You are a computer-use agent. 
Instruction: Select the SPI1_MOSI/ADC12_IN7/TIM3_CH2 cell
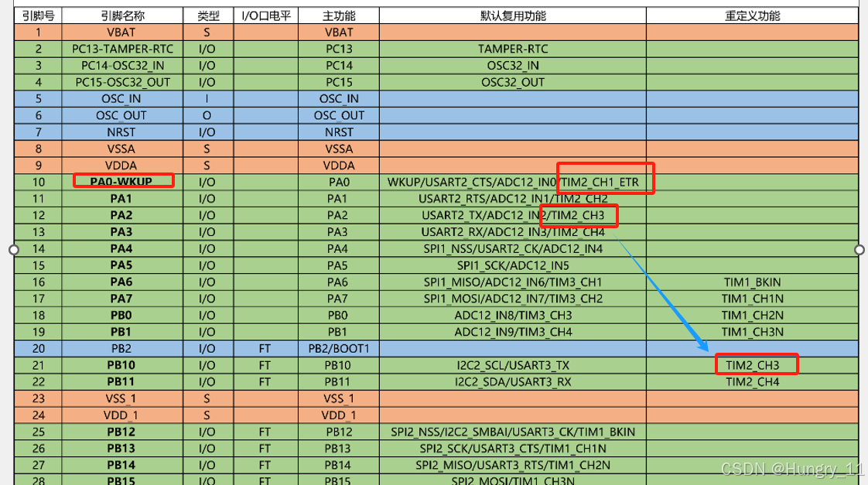pyautogui.click(x=513, y=299)
